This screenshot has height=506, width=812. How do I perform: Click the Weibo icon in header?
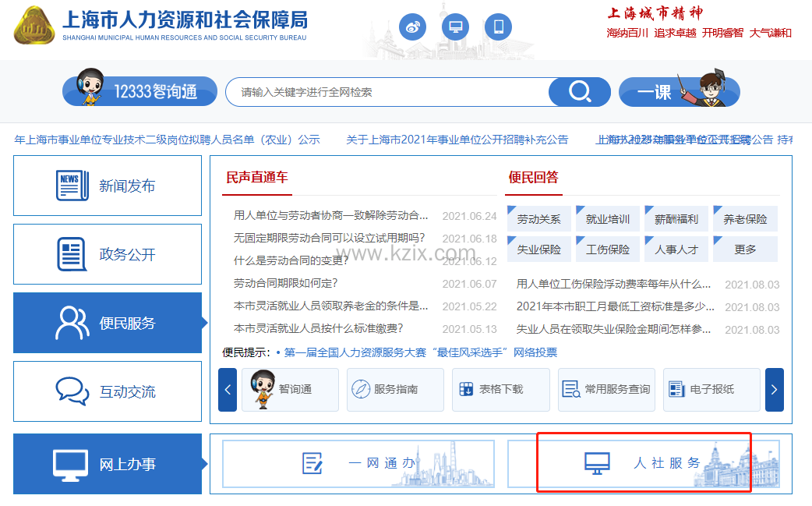413,27
